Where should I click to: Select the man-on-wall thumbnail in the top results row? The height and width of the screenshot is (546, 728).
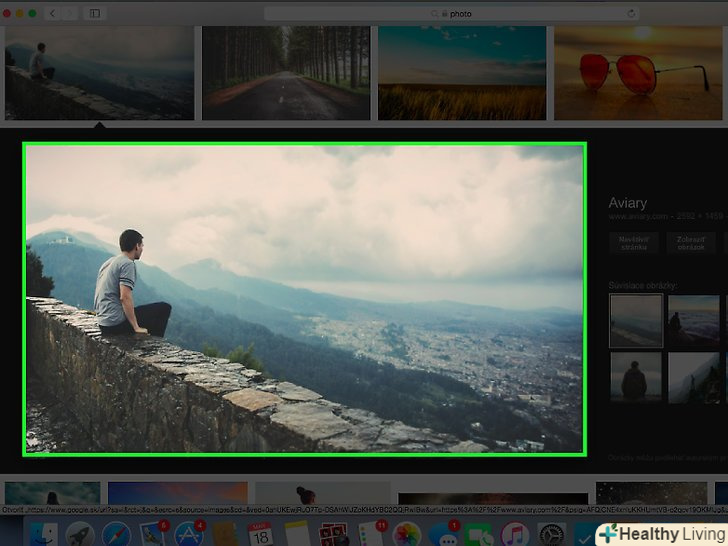click(99, 73)
